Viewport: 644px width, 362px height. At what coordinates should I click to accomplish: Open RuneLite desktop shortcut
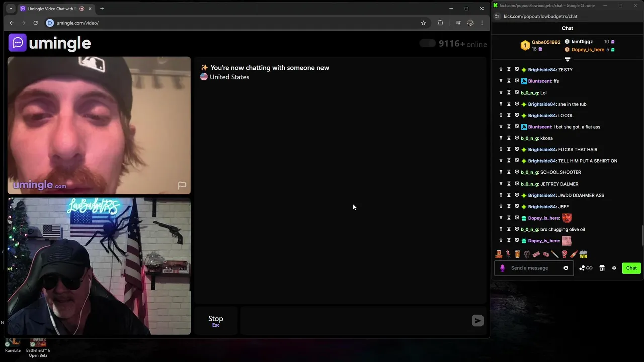pyautogui.click(x=13, y=345)
